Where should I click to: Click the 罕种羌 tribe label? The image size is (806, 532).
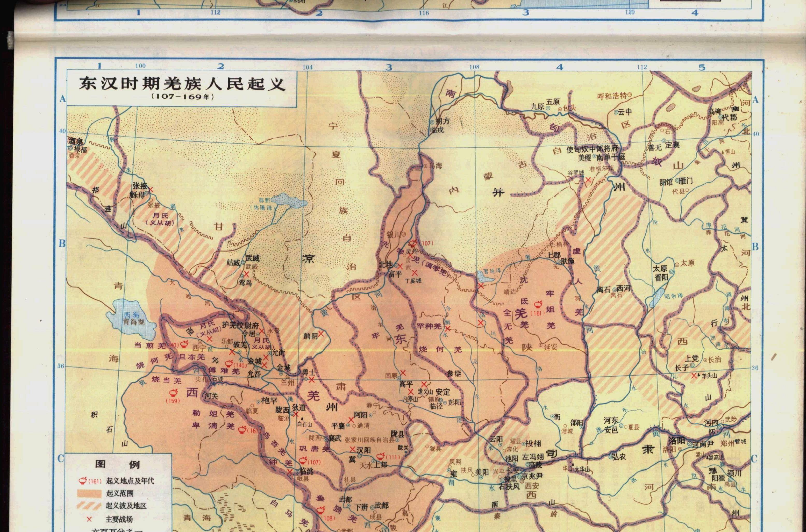point(430,326)
